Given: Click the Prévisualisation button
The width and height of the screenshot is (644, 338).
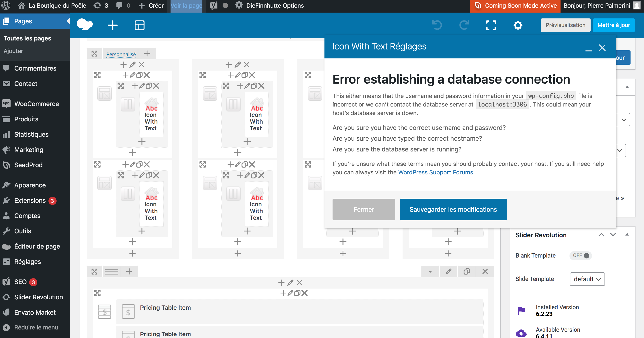Looking at the screenshot, I should click(565, 25).
